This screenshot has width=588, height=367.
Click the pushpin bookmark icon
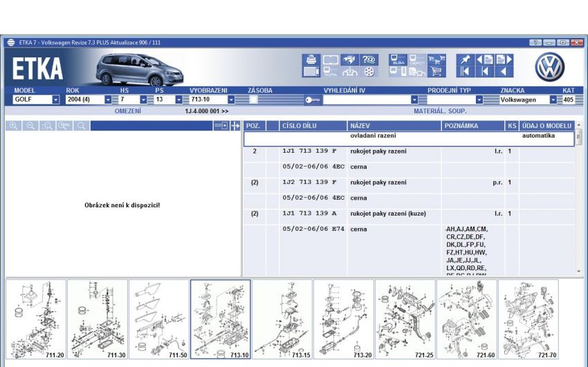click(466, 59)
